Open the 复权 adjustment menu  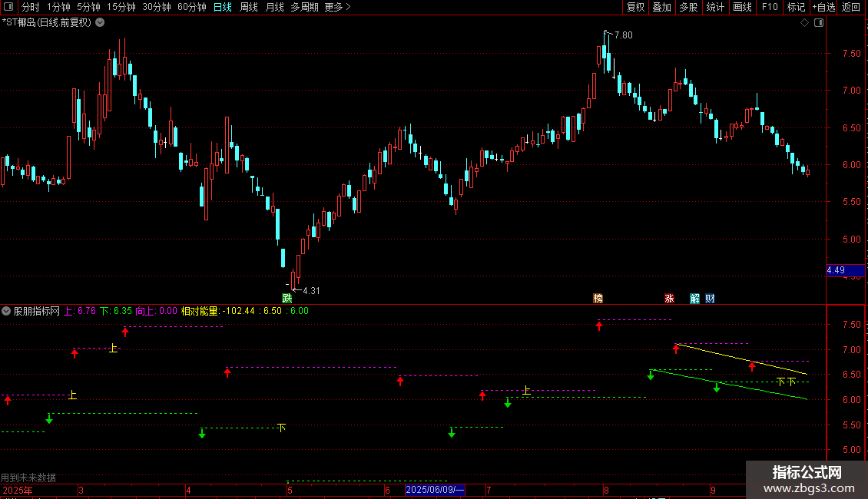coord(635,7)
